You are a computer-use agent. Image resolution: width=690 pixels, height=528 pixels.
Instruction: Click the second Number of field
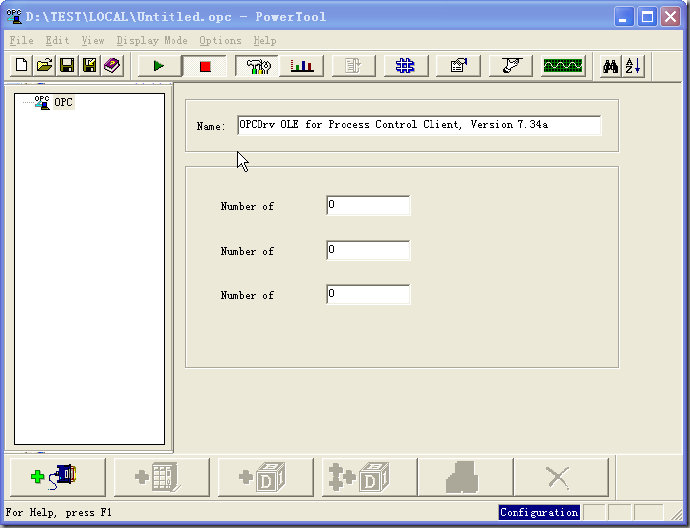click(x=368, y=250)
